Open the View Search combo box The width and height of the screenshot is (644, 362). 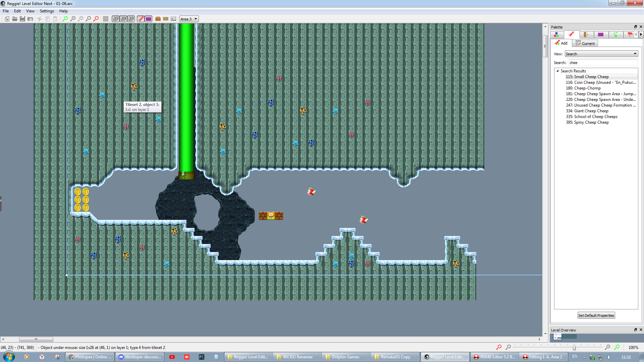[601, 54]
